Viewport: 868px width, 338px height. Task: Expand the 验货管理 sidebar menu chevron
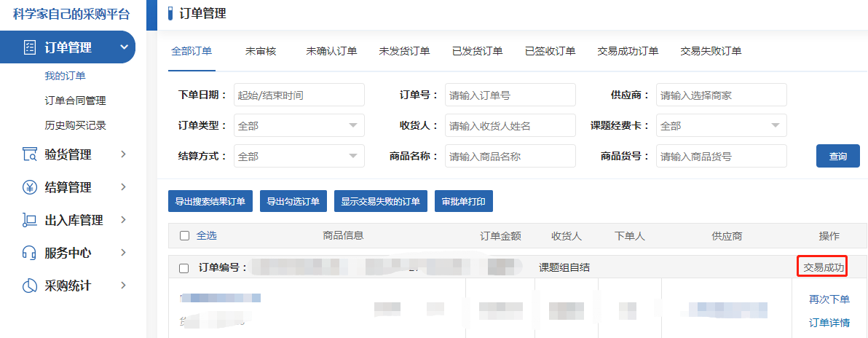[123, 154]
